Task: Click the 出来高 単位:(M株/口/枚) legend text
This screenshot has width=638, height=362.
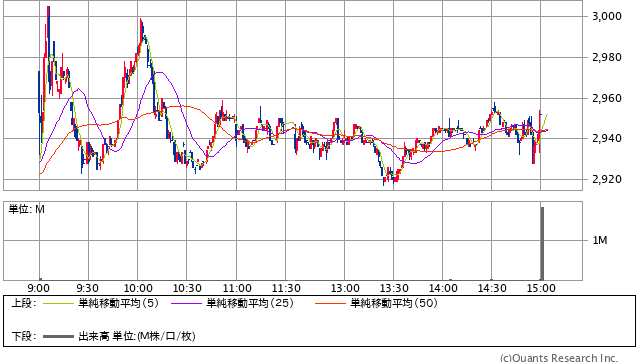Action: tap(137, 336)
